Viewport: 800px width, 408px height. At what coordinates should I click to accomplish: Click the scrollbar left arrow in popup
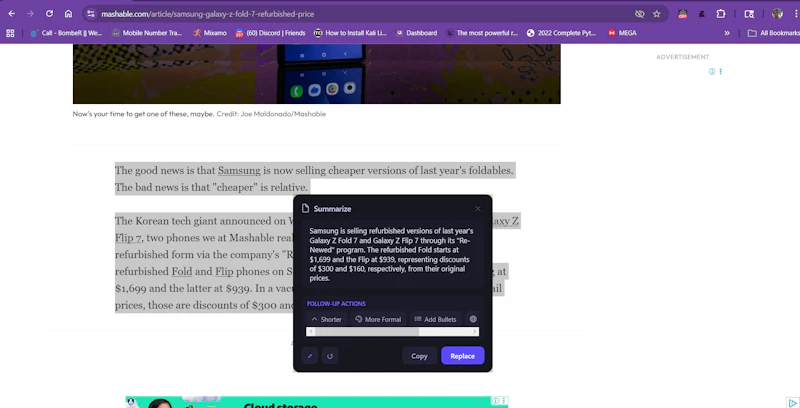point(311,332)
